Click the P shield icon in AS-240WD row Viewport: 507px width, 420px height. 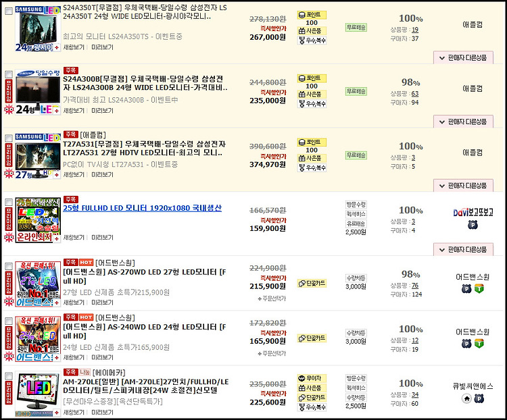coord(466,344)
